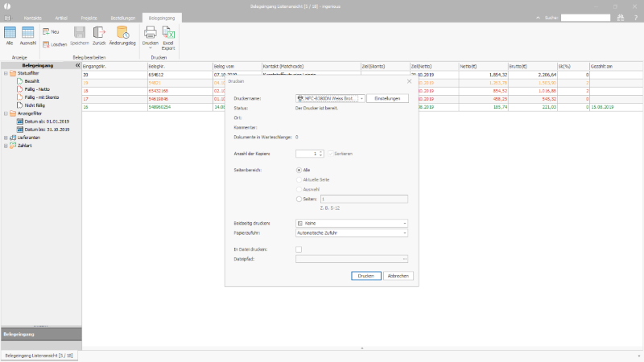Open the application menu icon at top left
The height and width of the screenshot is (362, 644).
tap(7, 18)
